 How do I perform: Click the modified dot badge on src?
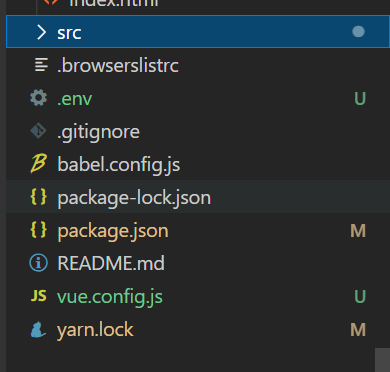point(358,32)
